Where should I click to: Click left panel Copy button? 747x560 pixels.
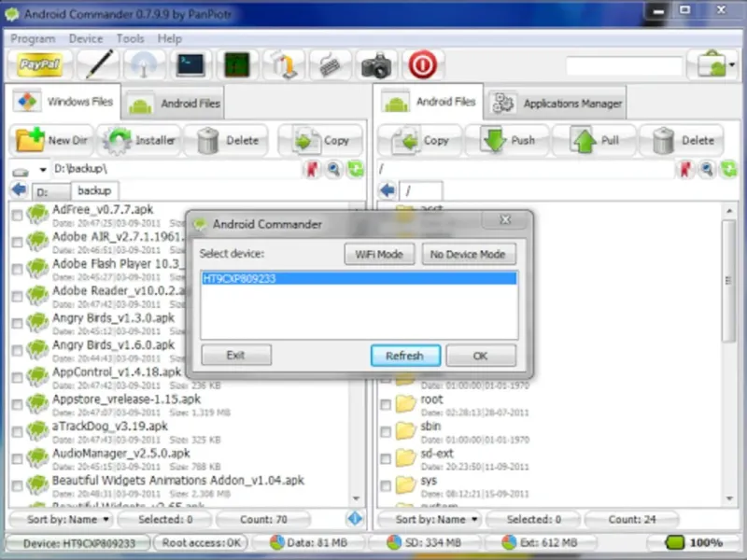click(320, 141)
